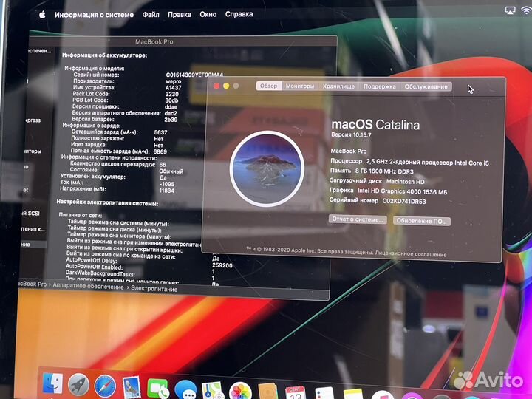Click the macOS Catalina round logo image

click(267, 168)
